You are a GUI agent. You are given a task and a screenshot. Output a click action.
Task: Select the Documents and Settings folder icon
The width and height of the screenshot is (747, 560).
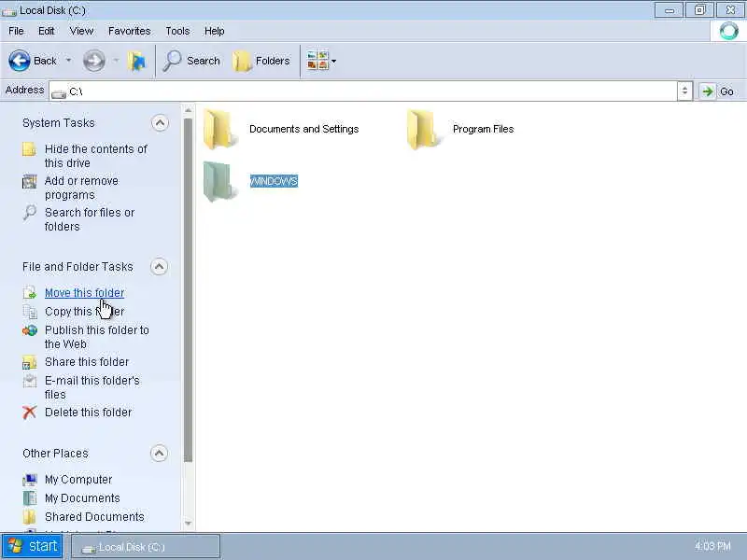point(219,129)
